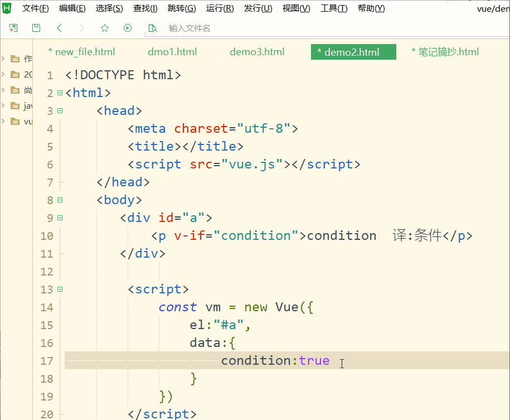Screen dimensions: 510x420
Task: Open the 发行(U) menu
Action: pyautogui.click(x=258, y=8)
